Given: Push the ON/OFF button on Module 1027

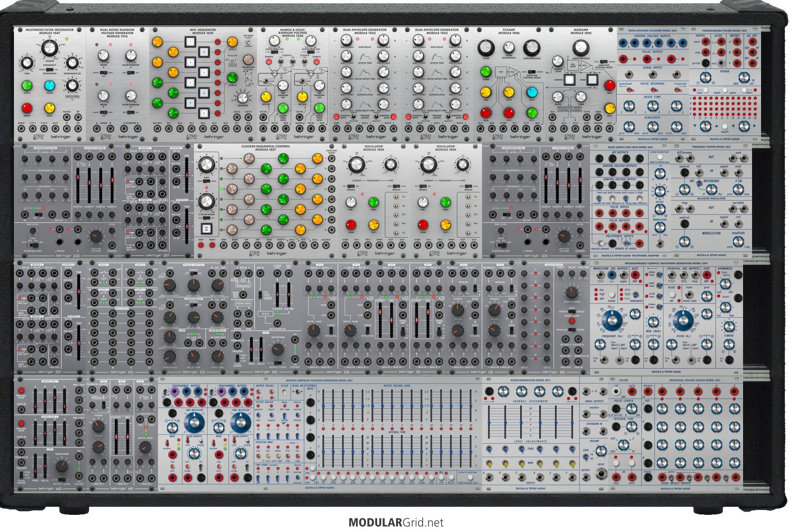Looking at the screenshot, I should click(207, 228).
